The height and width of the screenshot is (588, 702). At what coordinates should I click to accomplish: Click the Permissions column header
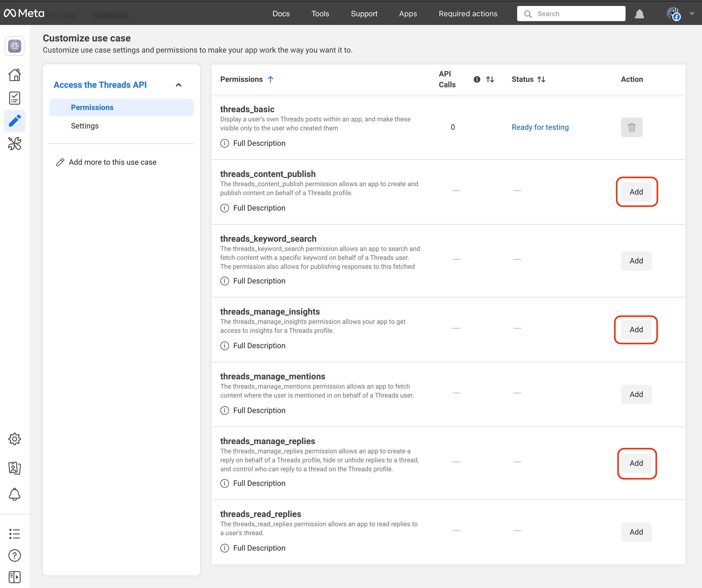[241, 80]
